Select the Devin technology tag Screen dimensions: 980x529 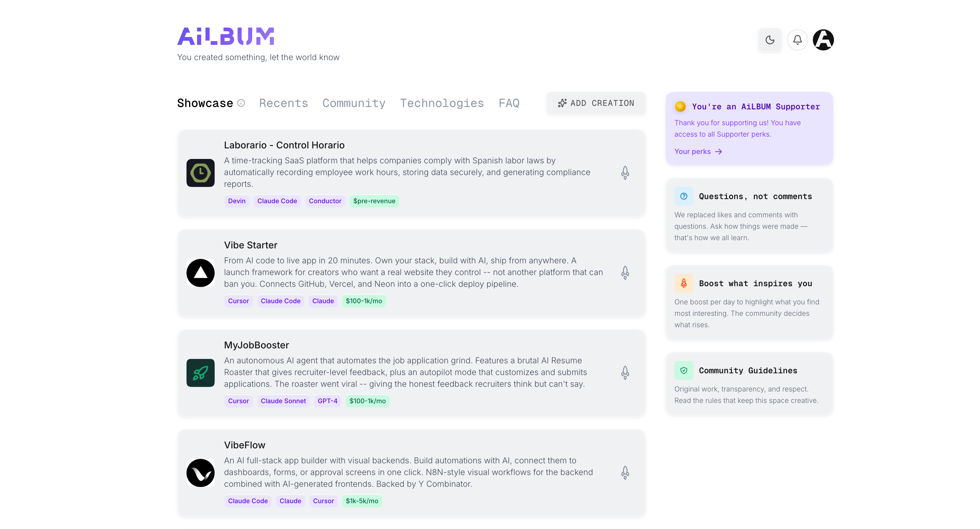236,201
